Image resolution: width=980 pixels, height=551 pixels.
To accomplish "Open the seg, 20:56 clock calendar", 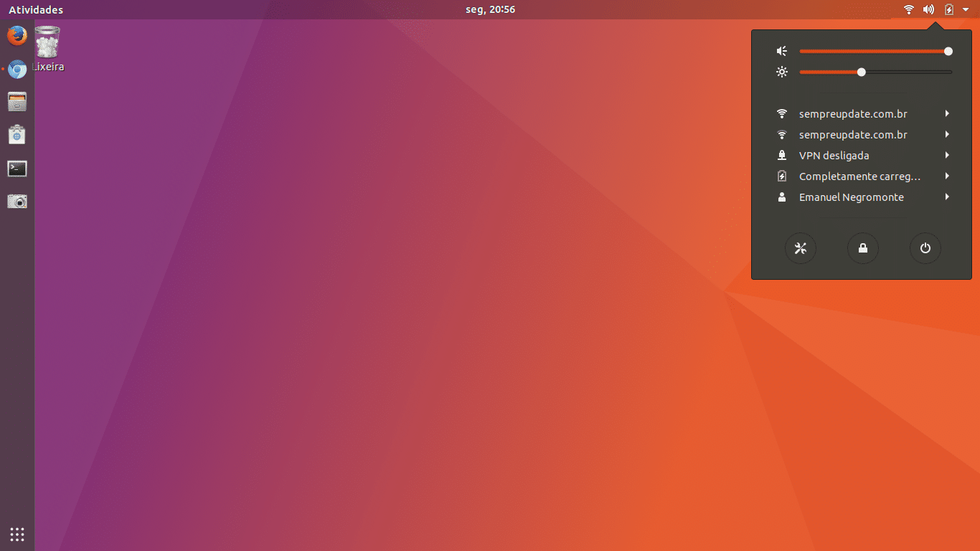I will click(x=490, y=9).
